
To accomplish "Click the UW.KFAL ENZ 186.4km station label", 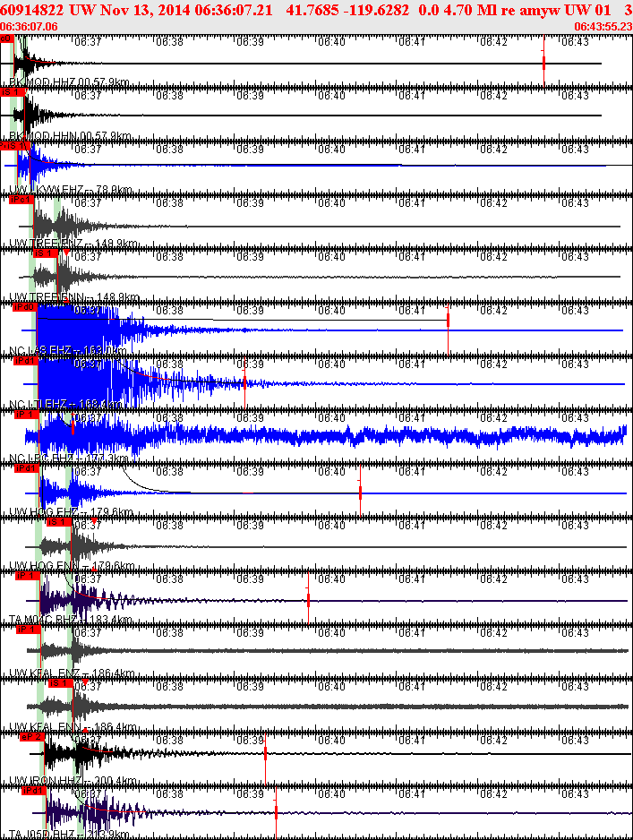I will (72, 673).
